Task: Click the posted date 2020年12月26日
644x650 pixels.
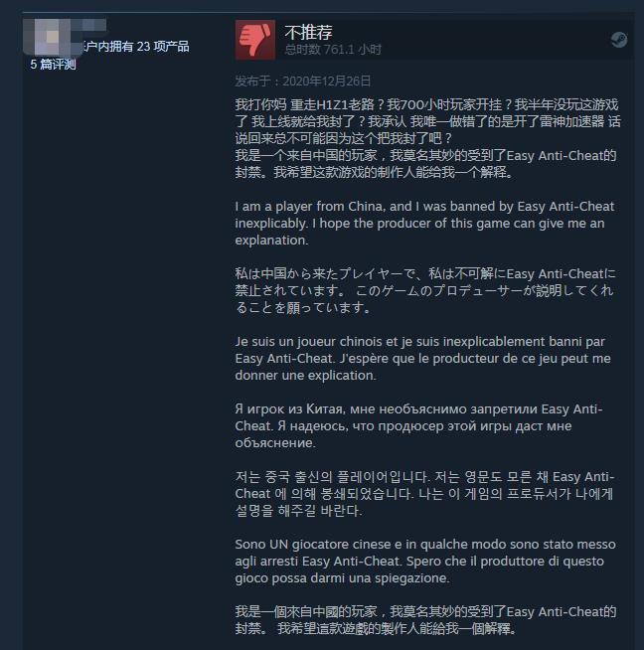Action: click(303, 81)
